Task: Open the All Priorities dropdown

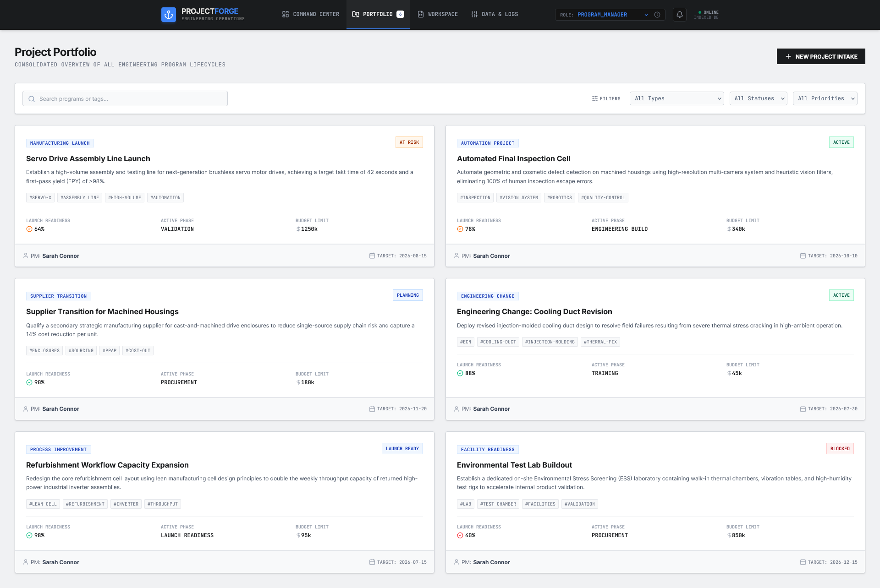Action: 825,98
